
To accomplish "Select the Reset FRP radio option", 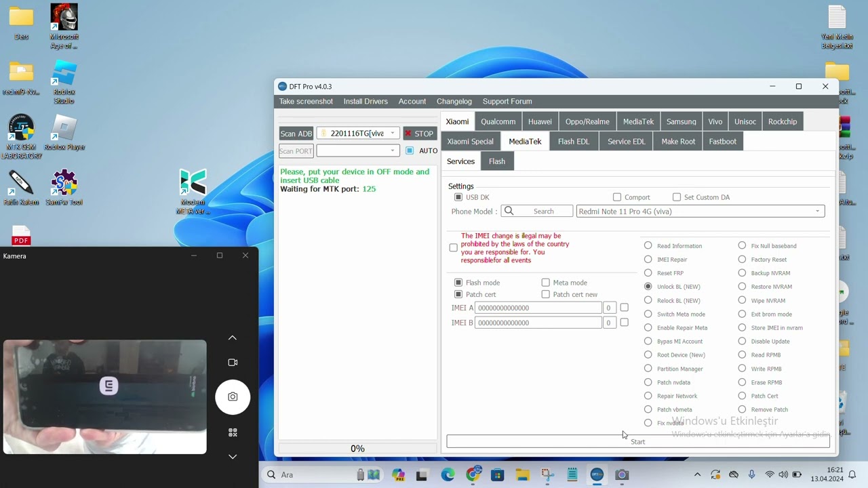I will (648, 273).
